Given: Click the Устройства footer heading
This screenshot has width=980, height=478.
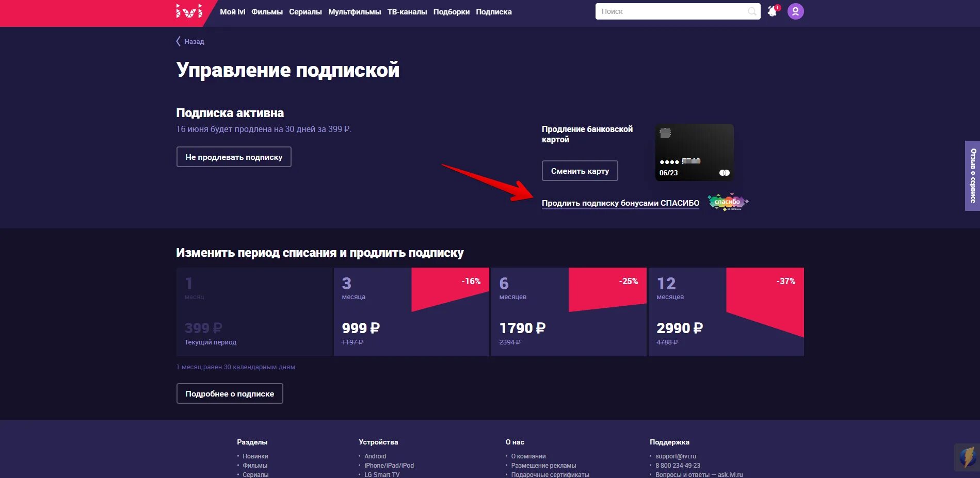Looking at the screenshot, I should [x=378, y=442].
